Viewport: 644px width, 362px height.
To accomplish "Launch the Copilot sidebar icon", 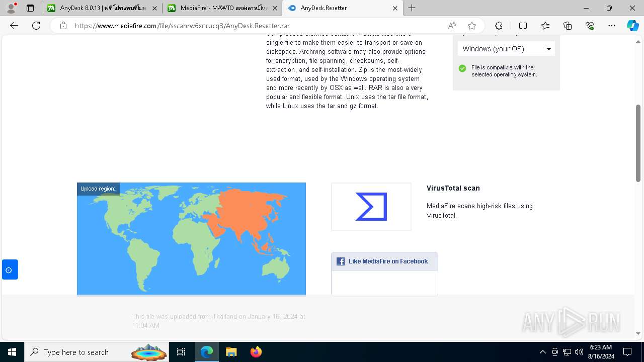I will pos(632,26).
